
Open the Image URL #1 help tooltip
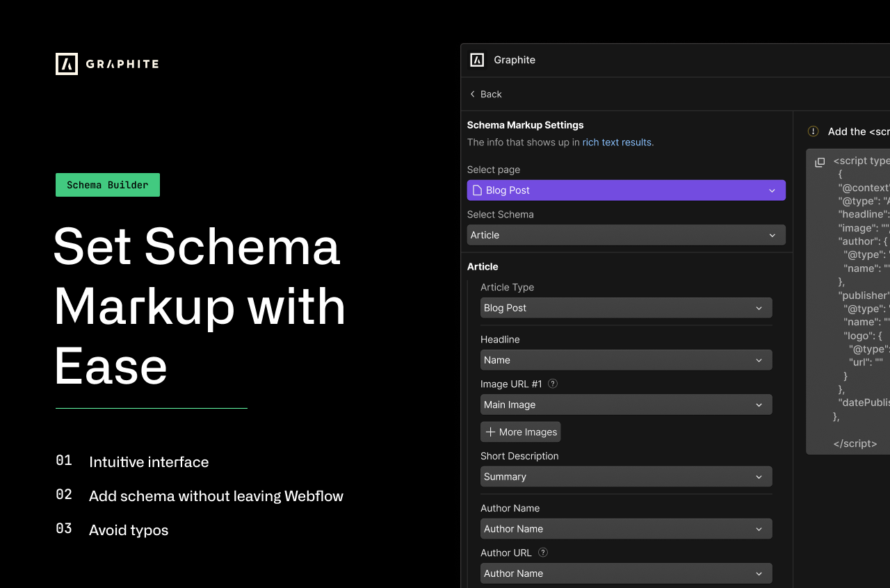(x=552, y=383)
